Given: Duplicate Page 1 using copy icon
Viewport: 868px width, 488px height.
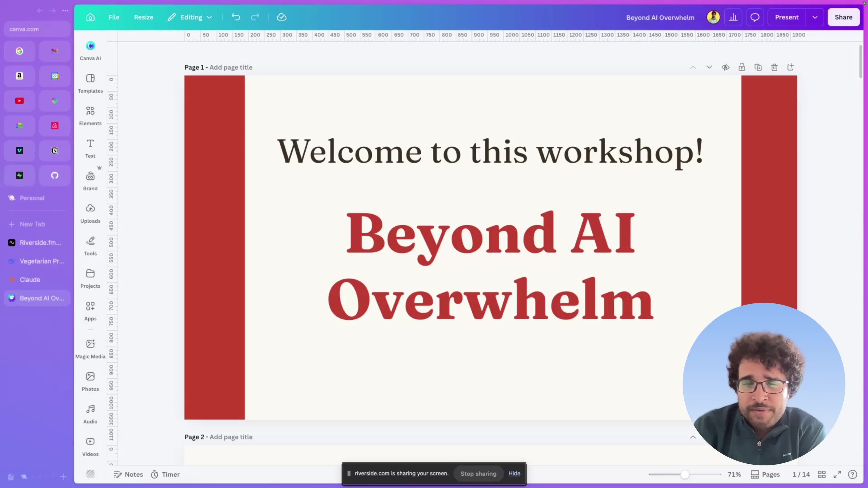Looking at the screenshot, I should coord(758,67).
